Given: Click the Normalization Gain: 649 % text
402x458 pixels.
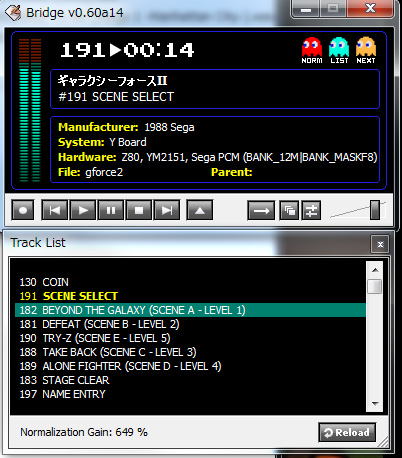Looking at the screenshot, I should (84, 432).
